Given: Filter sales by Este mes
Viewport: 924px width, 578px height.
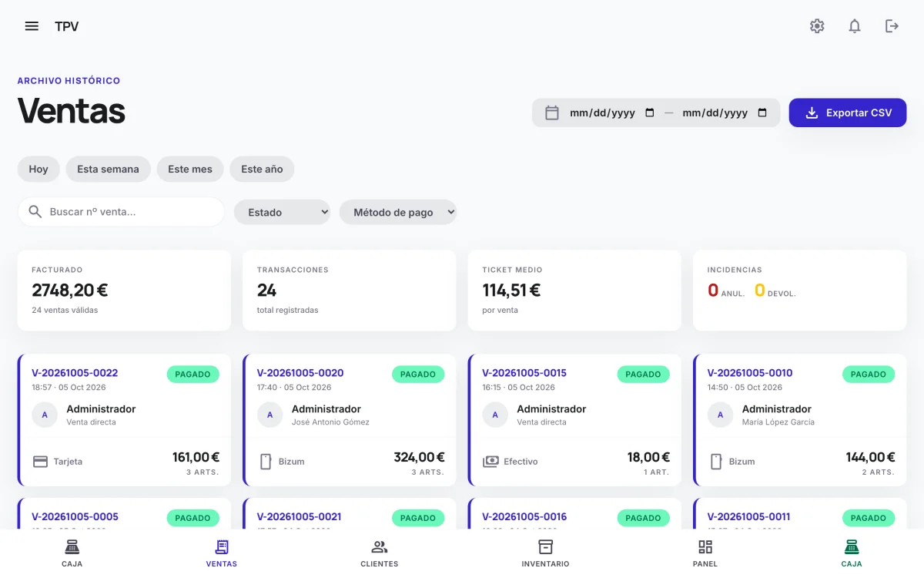Looking at the screenshot, I should [190, 169].
